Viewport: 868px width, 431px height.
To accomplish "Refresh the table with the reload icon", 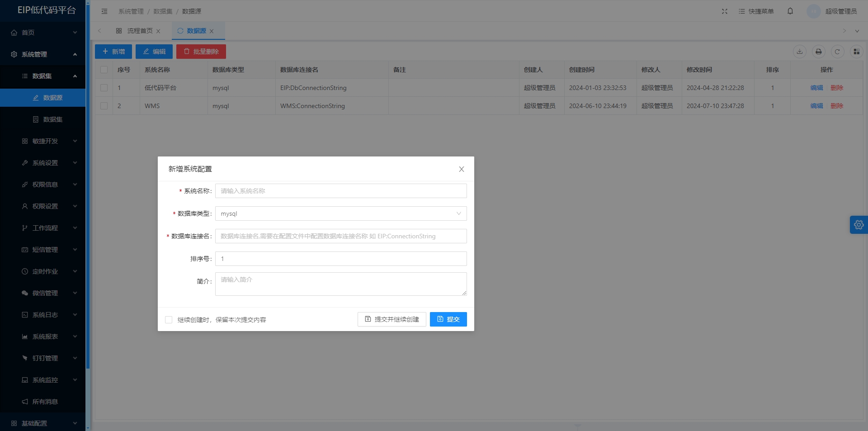I will point(837,52).
